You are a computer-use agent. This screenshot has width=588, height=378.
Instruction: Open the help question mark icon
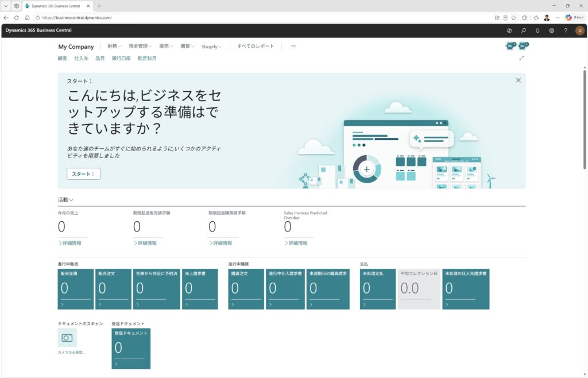click(566, 31)
